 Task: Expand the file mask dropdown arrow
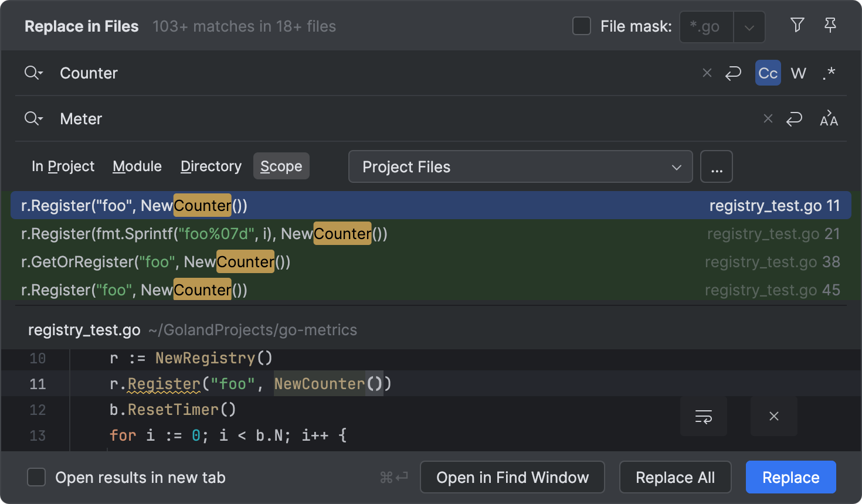tap(749, 26)
